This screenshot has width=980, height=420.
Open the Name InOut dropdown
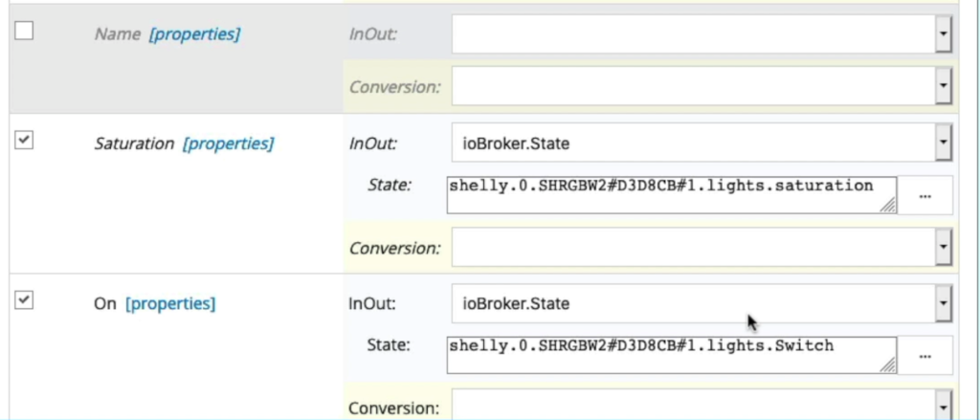click(x=702, y=34)
